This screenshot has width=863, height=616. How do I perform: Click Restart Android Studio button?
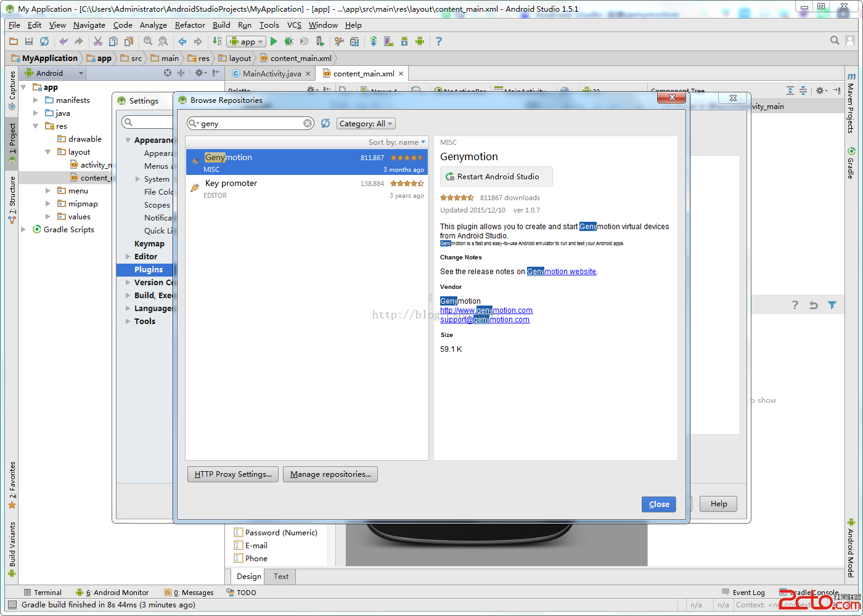click(496, 177)
